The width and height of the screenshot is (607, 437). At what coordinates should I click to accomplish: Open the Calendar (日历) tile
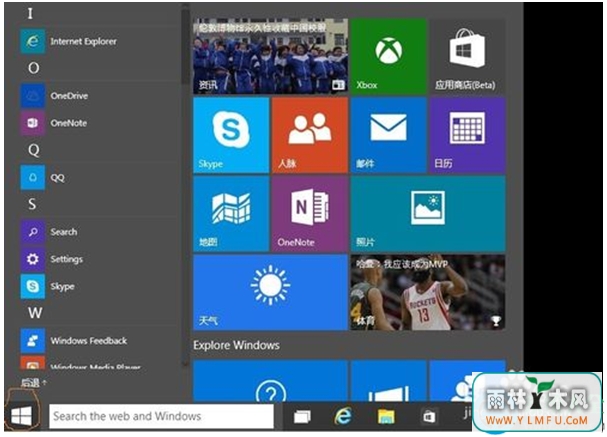pyautogui.click(x=467, y=135)
